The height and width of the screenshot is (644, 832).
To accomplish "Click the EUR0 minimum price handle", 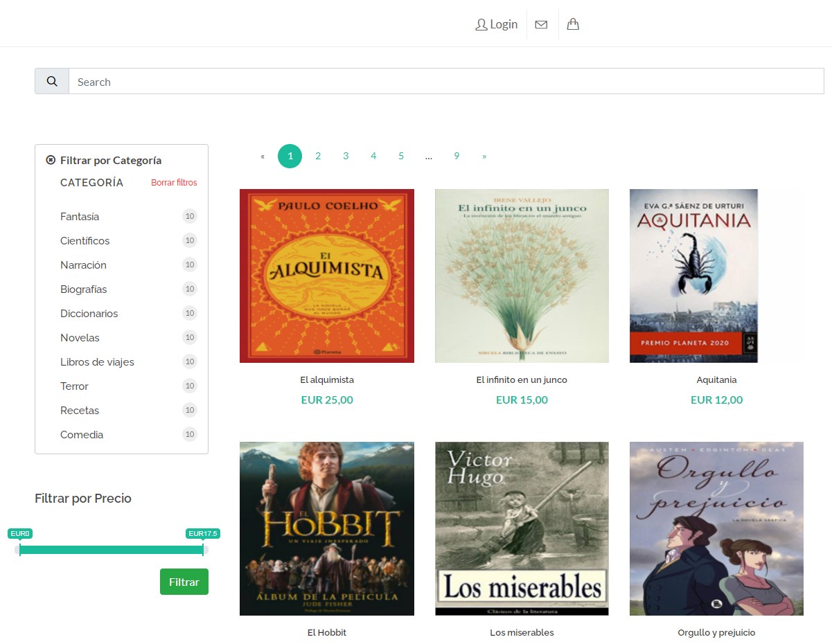I will [x=20, y=533].
